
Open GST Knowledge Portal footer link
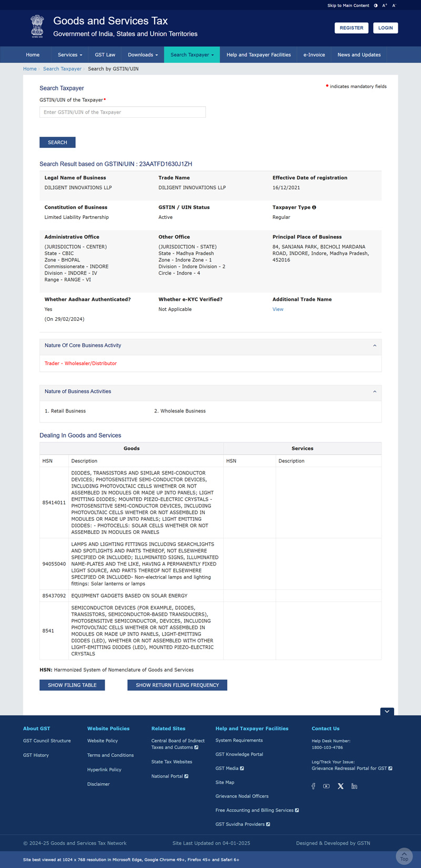pos(239,754)
